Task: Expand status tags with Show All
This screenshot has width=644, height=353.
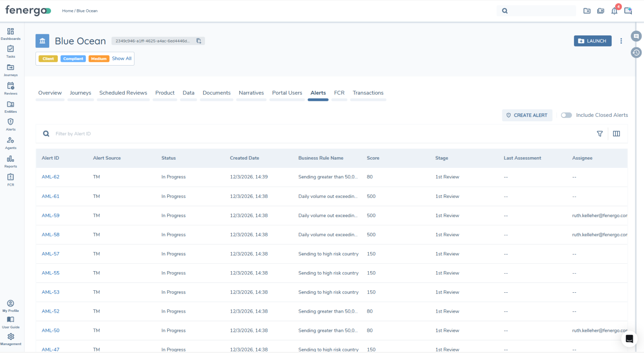Action: click(x=122, y=59)
